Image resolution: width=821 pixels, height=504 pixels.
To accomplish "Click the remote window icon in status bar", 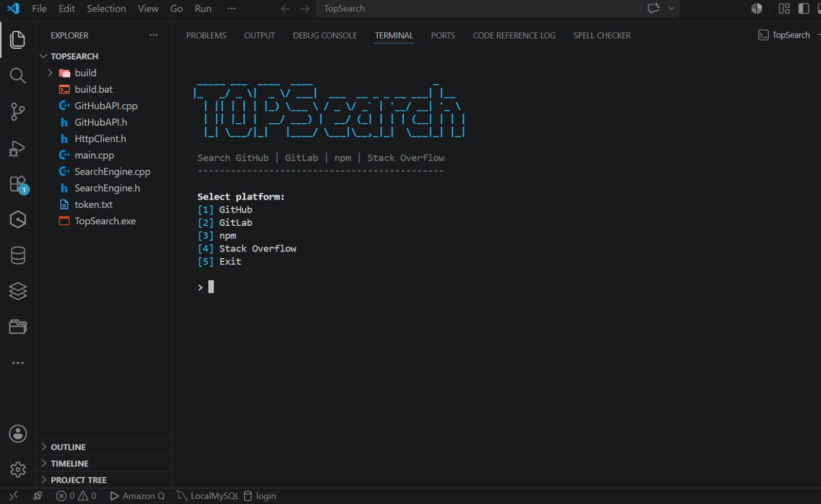I will click(13, 496).
